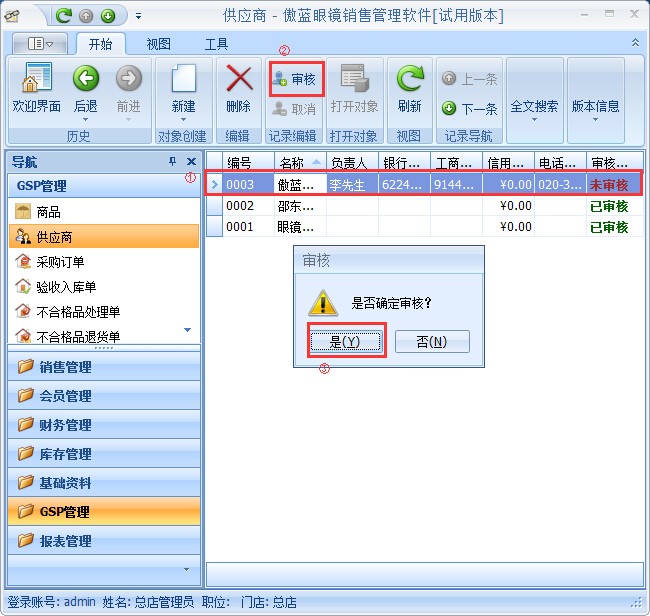Image resolution: width=650 pixels, height=616 pixels.
Task: Switch to the 视图 ribbon tab
Action: pos(158,44)
